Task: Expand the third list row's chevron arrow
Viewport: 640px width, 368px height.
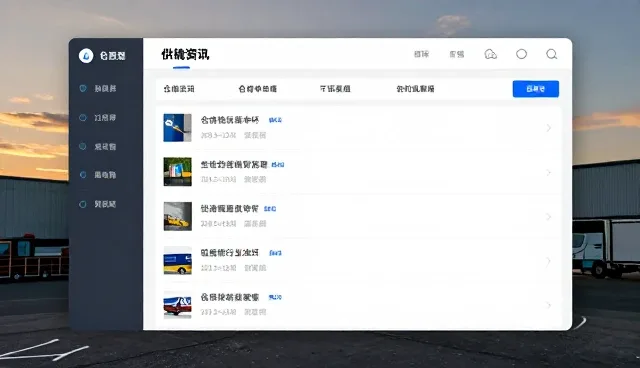Action: pyautogui.click(x=549, y=217)
